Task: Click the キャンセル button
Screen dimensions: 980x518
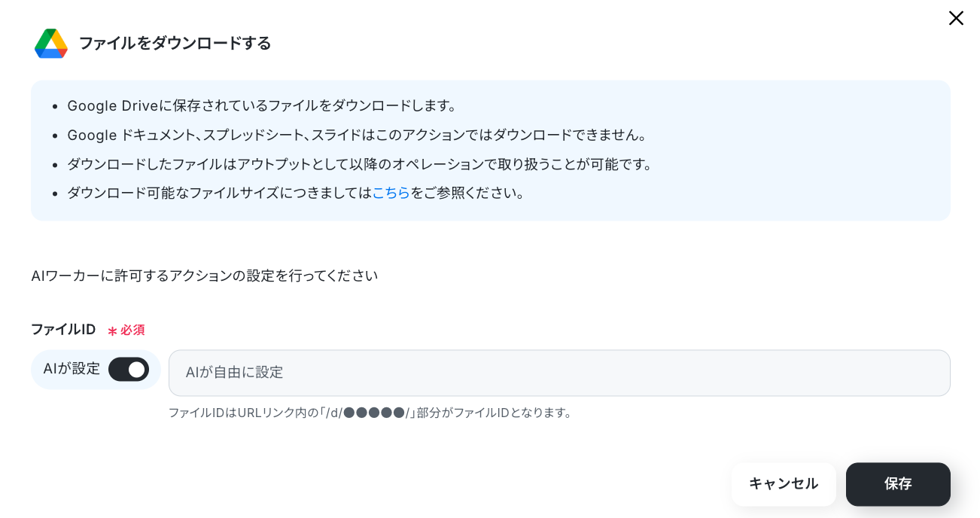Action: (784, 484)
